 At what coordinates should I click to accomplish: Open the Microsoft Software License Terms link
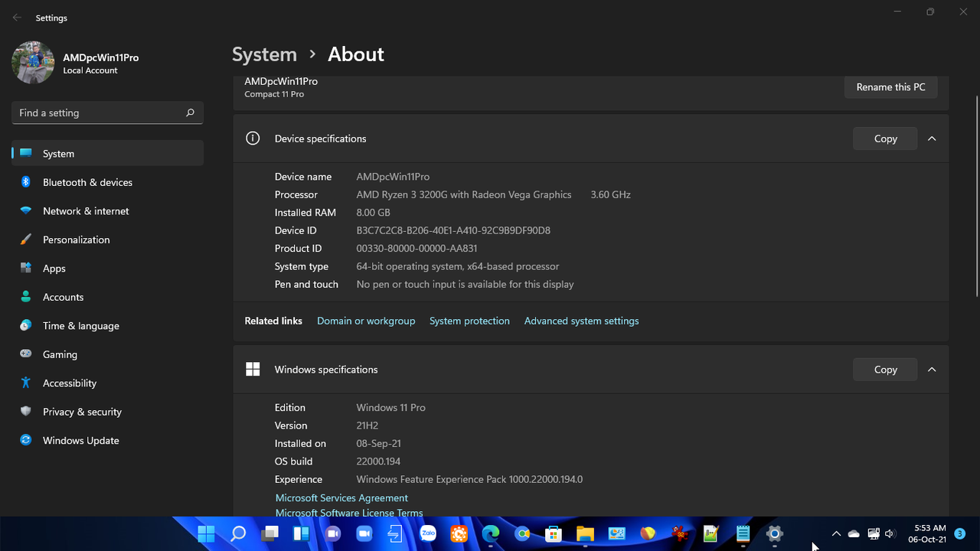pyautogui.click(x=349, y=513)
